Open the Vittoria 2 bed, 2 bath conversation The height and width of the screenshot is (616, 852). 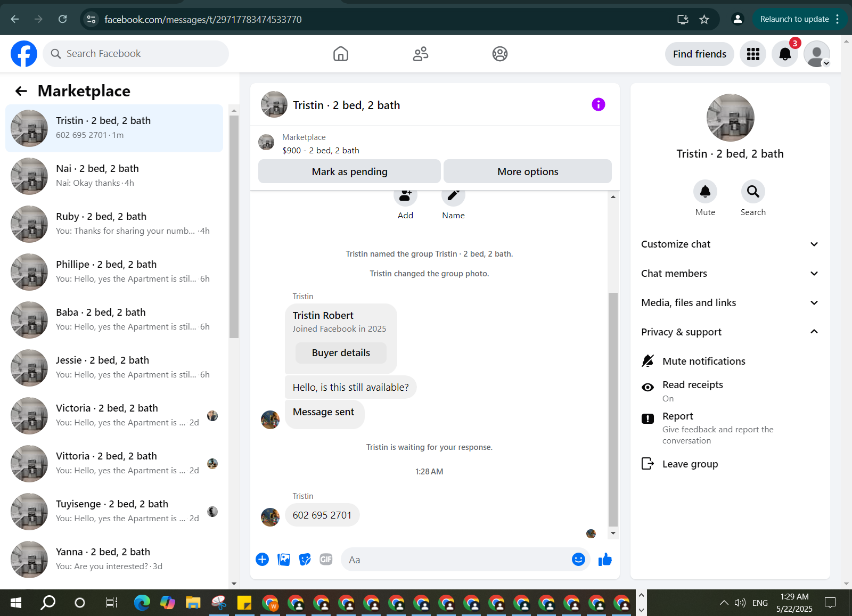[x=114, y=464]
